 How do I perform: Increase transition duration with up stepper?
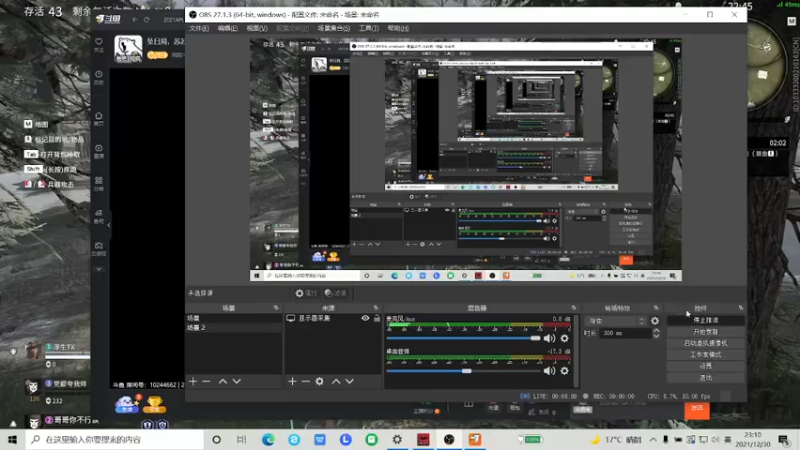point(656,330)
